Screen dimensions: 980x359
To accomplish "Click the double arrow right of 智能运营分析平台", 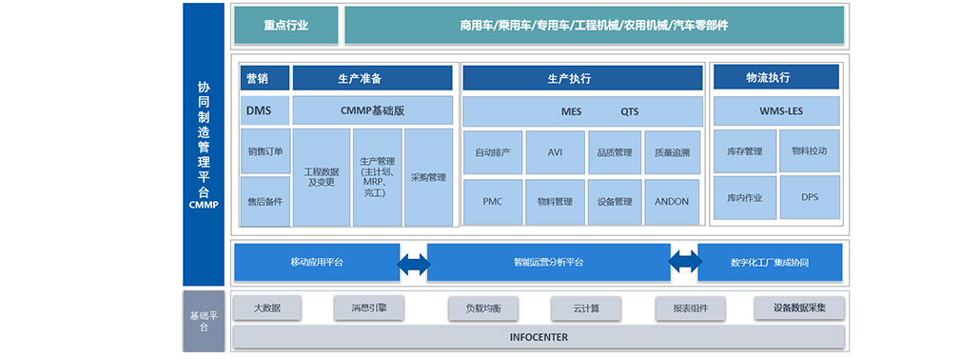I will 684,262.
